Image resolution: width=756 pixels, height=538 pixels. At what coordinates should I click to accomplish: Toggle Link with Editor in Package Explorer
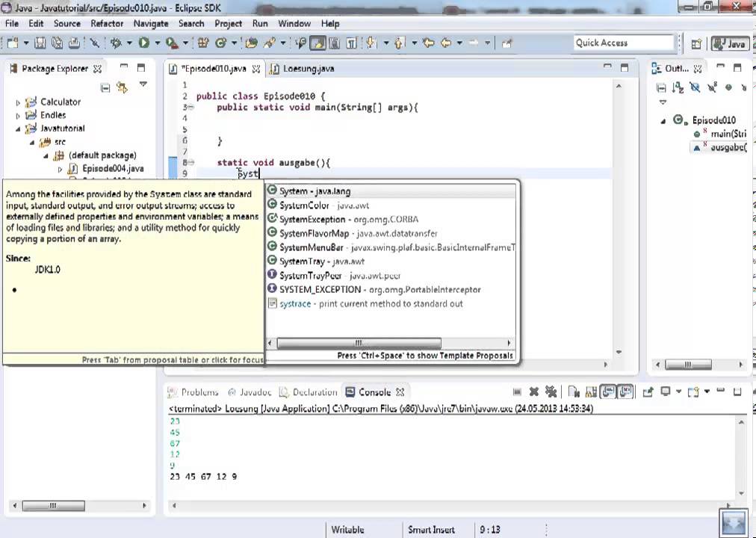(x=122, y=87)
